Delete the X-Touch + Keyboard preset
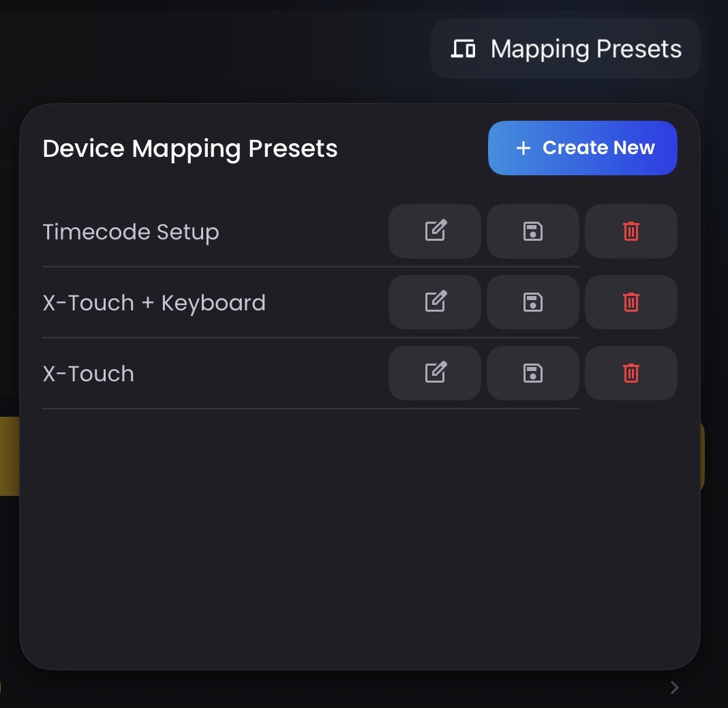Viewport: 728px width, 708px height. point(631,302)
